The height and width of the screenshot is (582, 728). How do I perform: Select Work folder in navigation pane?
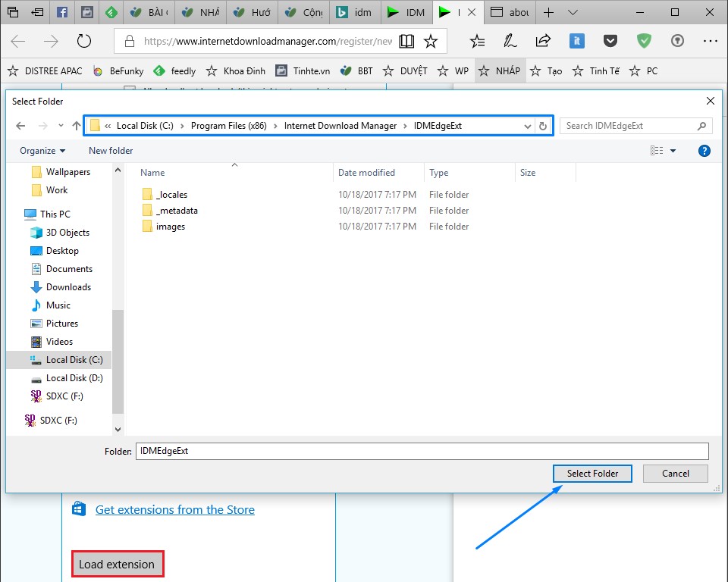[50, 190]
